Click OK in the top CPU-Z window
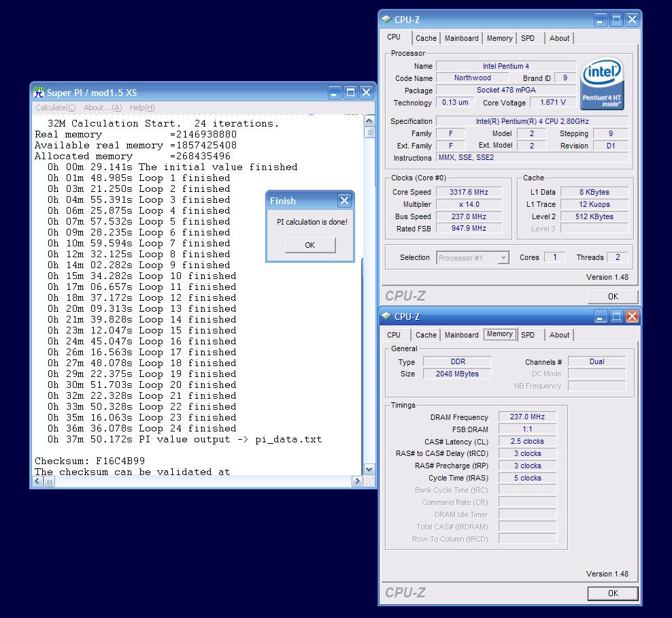 coord(613,296)
